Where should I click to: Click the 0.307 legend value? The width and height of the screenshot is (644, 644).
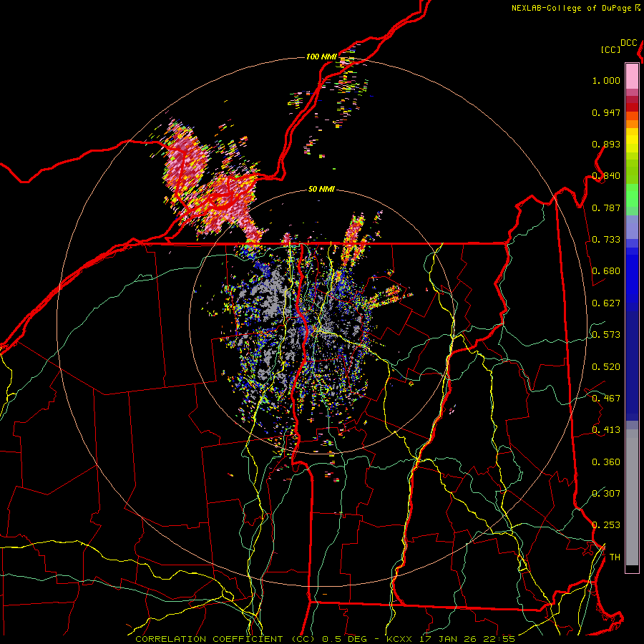tap(606, 494)
